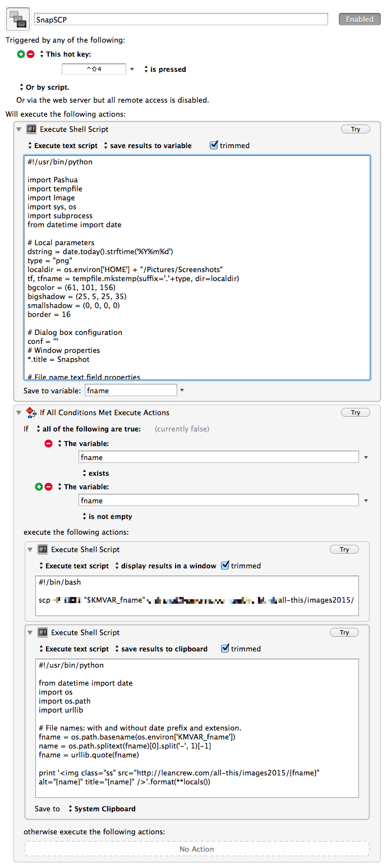This screenshot has width=387, height=868.
Task: Toggle trimmed on save to clipboard script
Action: coord(225,649)
